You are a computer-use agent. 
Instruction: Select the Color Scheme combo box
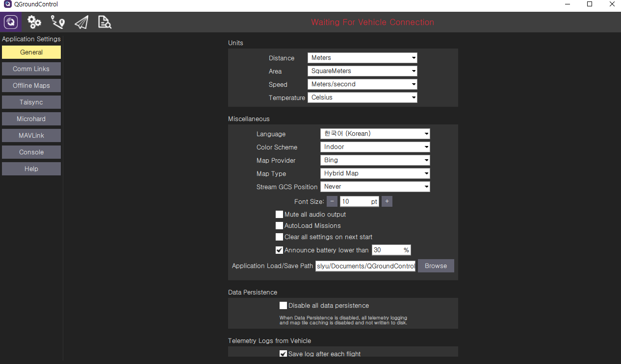[x=375, y=147]
